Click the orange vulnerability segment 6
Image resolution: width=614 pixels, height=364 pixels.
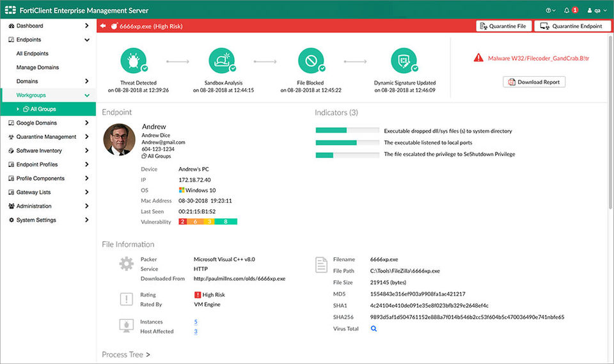195,222
